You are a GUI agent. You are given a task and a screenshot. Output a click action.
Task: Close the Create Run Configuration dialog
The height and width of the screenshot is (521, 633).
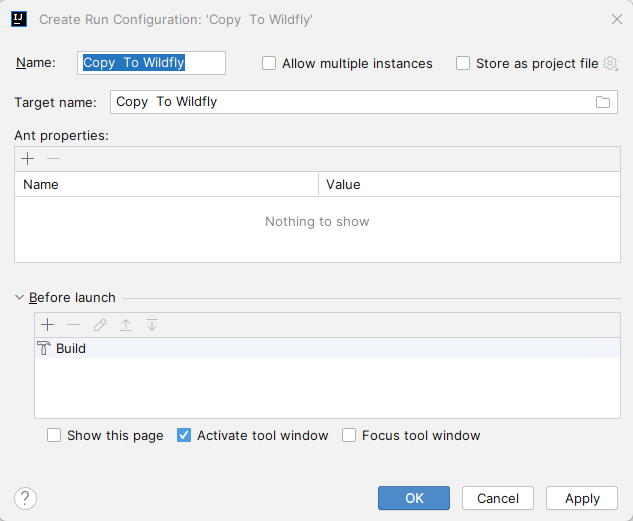pos(616,19)
